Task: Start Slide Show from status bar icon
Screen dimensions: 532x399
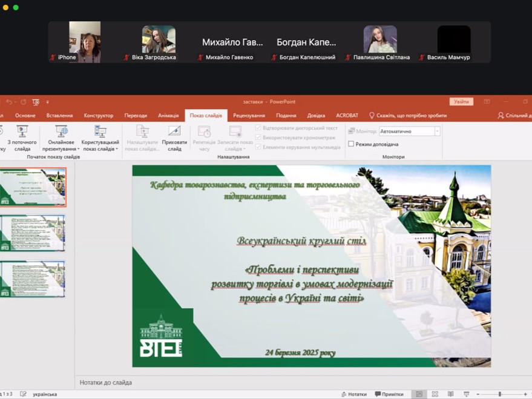Action: pos(466,394)
